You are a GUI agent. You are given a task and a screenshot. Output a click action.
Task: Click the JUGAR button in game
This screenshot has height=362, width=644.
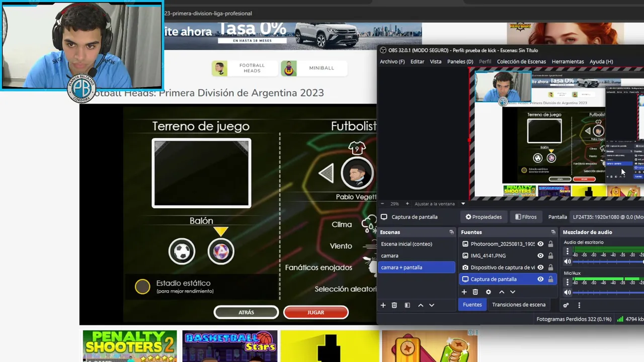coord(315,312)
